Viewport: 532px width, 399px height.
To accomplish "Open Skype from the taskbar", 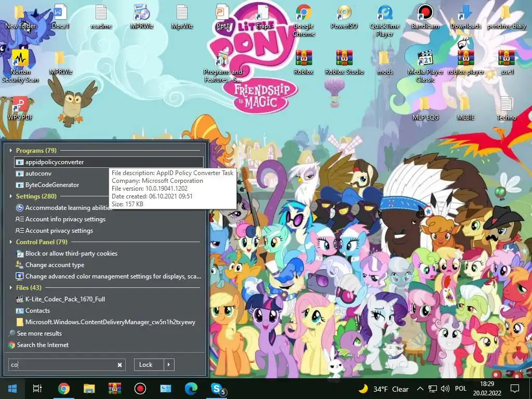I will [217, 389].
